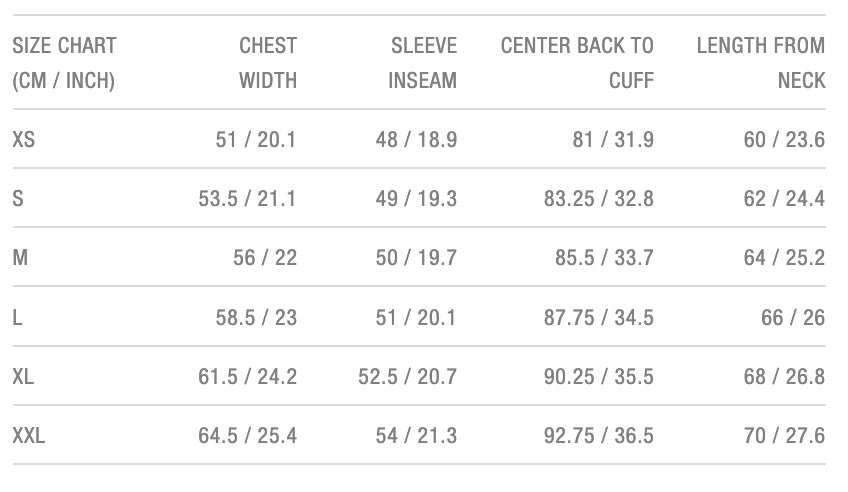Select the XL size row label
Screen dimensions: 848x492
(x=24, y=377)
